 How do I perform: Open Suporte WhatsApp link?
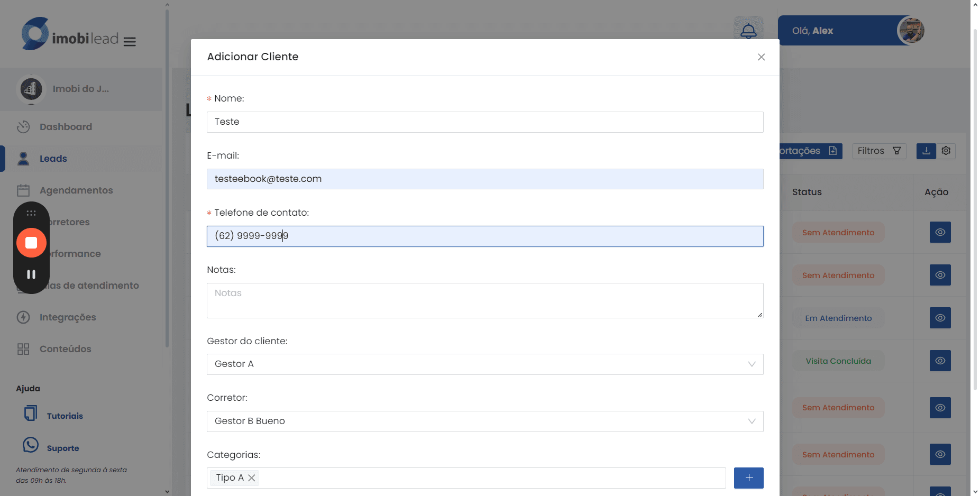tap(51, 446)
